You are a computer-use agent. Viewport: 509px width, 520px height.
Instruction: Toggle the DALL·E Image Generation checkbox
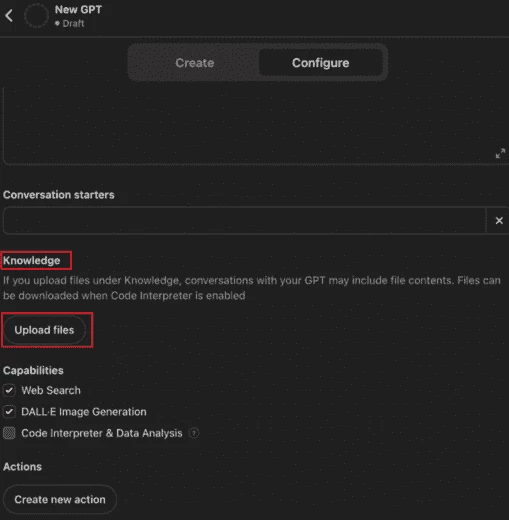[x=9, y=412]
